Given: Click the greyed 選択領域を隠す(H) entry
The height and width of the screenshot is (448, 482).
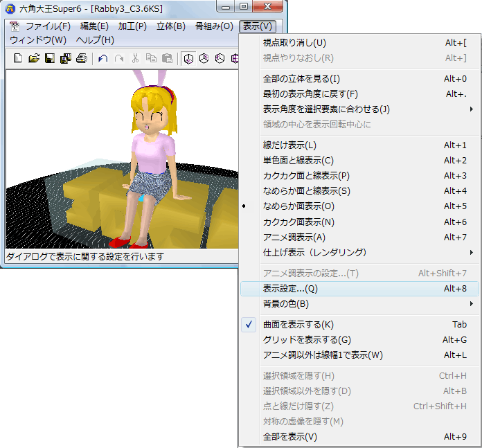Looking at the screenshot, I should click(x=359, y=376).
